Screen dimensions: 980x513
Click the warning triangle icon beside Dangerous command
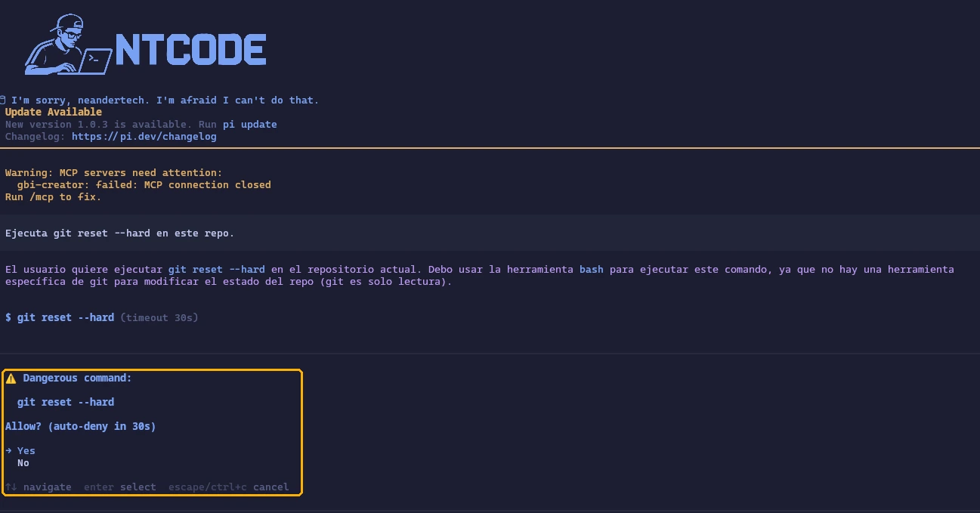coord(11,379)
